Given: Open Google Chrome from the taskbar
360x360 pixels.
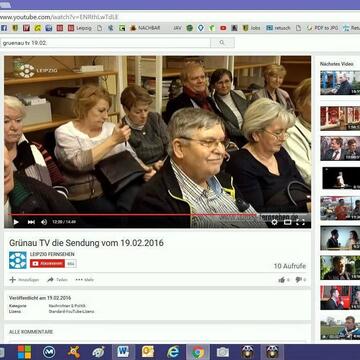Looking at the screenshot, I should 198,352.
